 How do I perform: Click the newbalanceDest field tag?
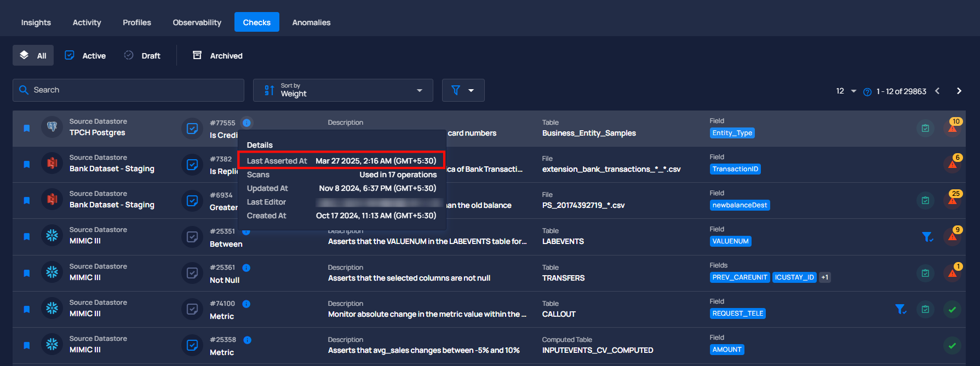click(x=740, y=205)
